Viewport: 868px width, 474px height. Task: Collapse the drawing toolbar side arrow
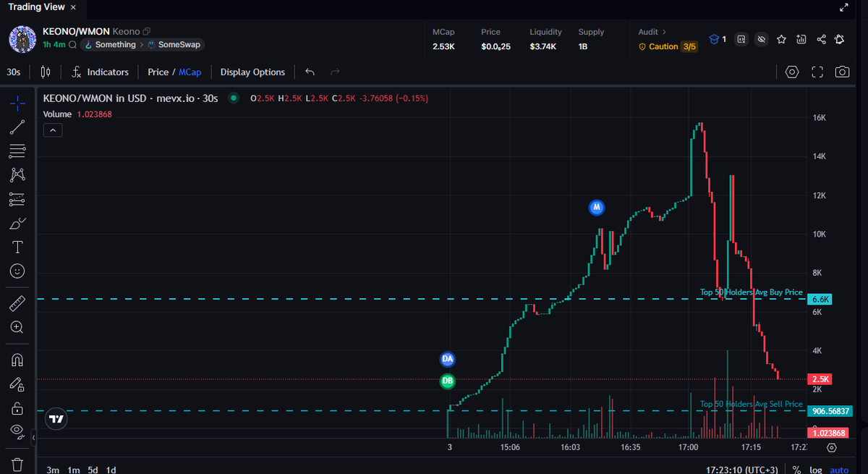point(33,438)
